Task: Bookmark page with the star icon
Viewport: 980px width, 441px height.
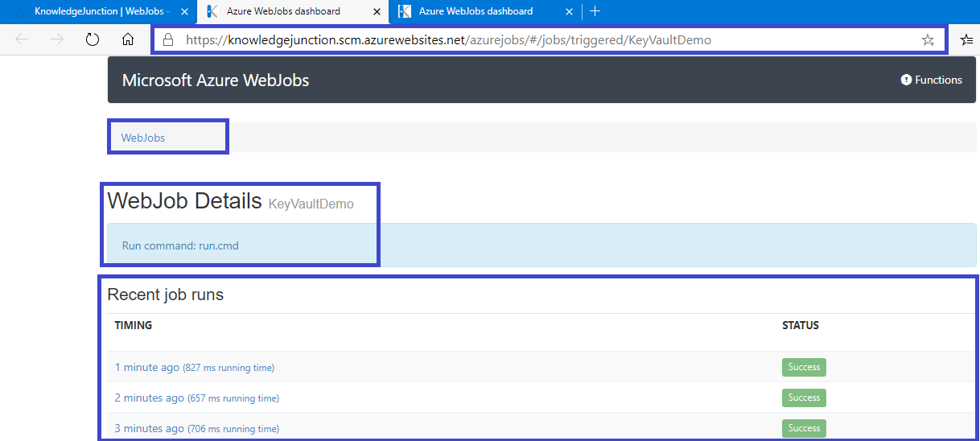Action: coord(928,39)
